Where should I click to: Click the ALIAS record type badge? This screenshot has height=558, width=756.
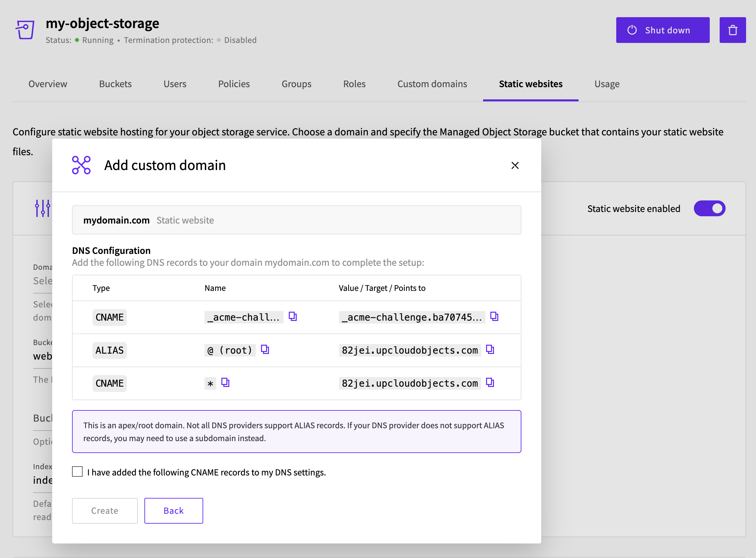click(x=109, y=350)
